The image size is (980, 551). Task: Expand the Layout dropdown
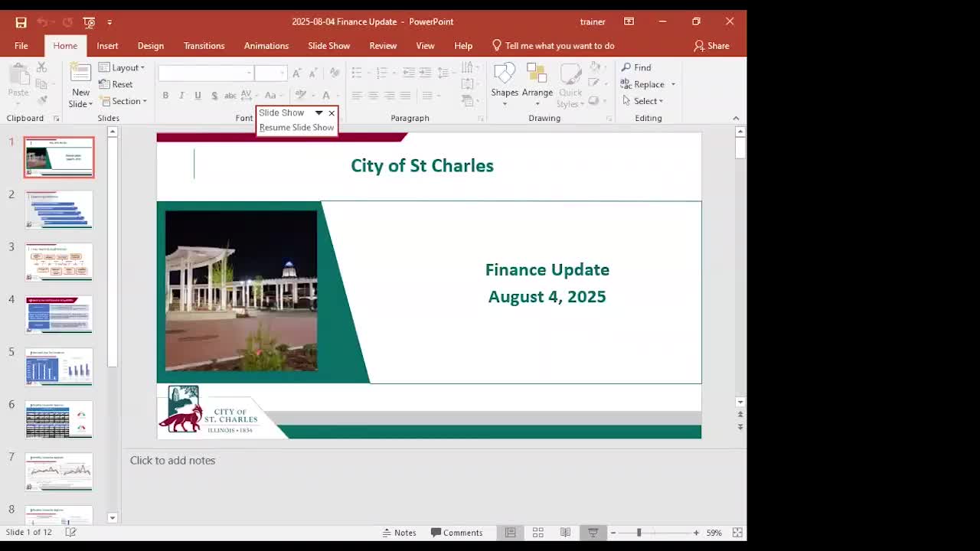click(x=122, y=67)
